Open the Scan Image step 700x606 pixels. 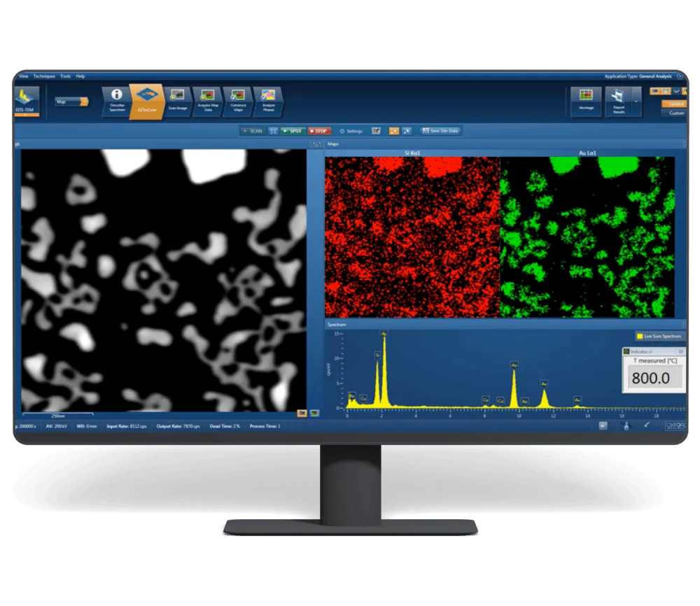[x=178, y=101]
